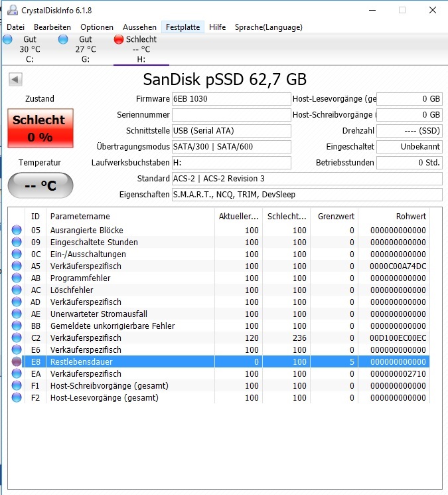Click the Eingeschaltet field Unbekannt

[x=410, y=147]
